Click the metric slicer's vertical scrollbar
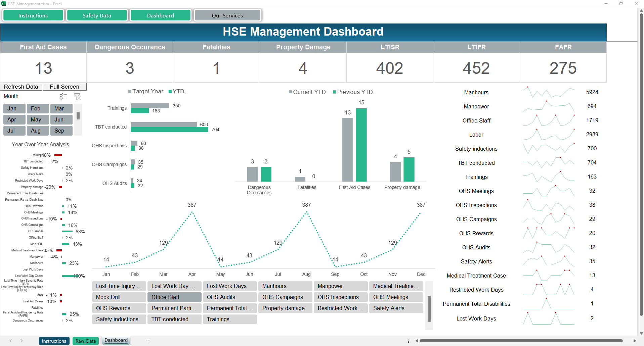This screenshot has height=346, width=644. point(429,308)
